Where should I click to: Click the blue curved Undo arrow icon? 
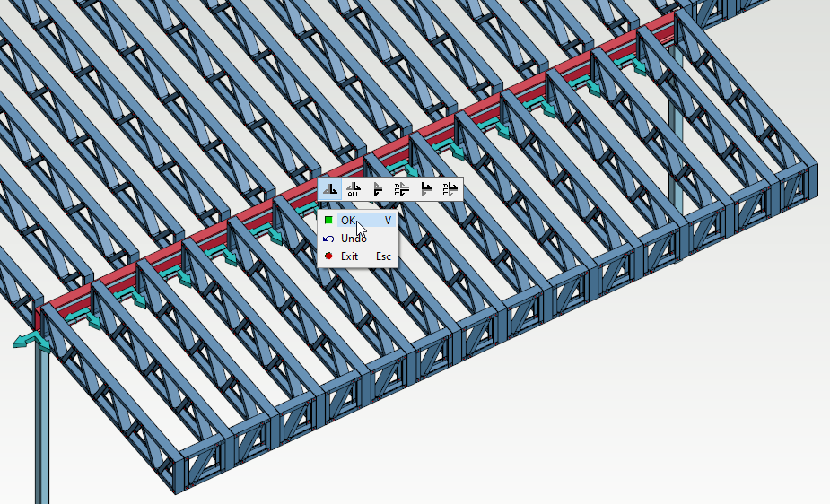pyautogui.click(x=328, y=239)
